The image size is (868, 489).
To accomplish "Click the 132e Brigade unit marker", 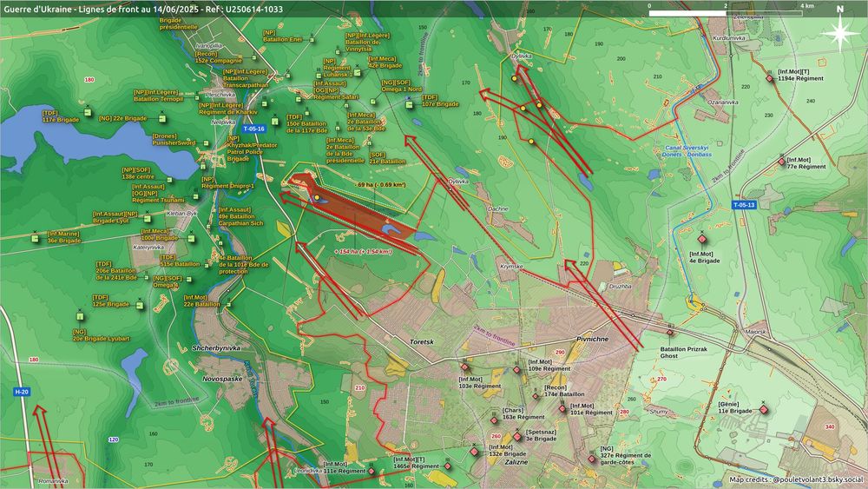I will (474, 452).
